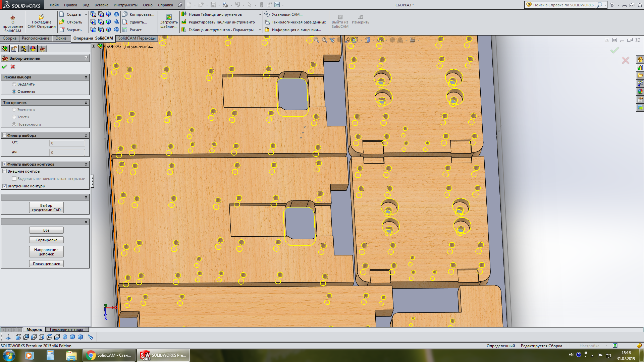Click the 'Показ цепочек' button
644x362 pixels.
coord(46,264)
